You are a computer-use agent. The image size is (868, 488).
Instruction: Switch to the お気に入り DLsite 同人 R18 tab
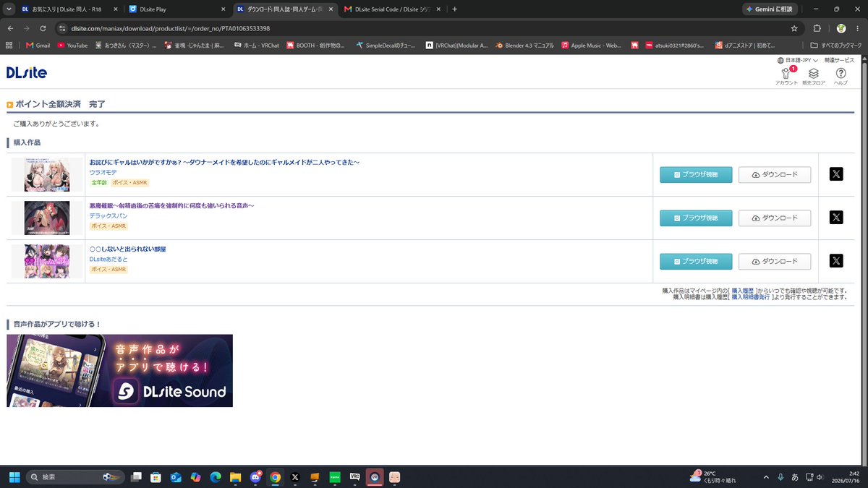[x=69, y=9]
